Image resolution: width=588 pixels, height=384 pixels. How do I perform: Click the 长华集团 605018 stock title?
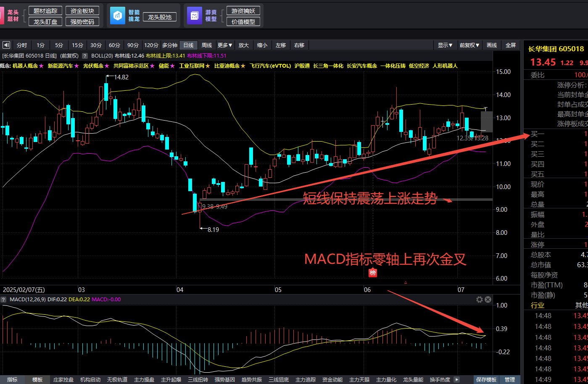(556, 49)
